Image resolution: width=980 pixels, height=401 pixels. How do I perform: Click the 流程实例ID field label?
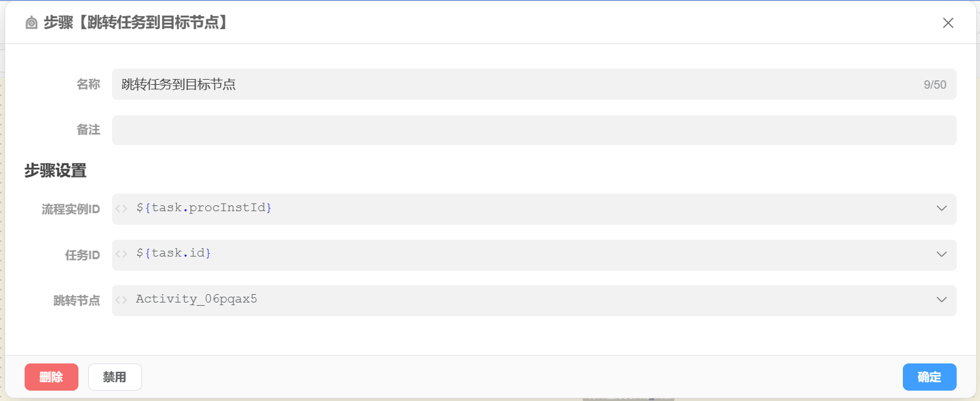point(71,209)
